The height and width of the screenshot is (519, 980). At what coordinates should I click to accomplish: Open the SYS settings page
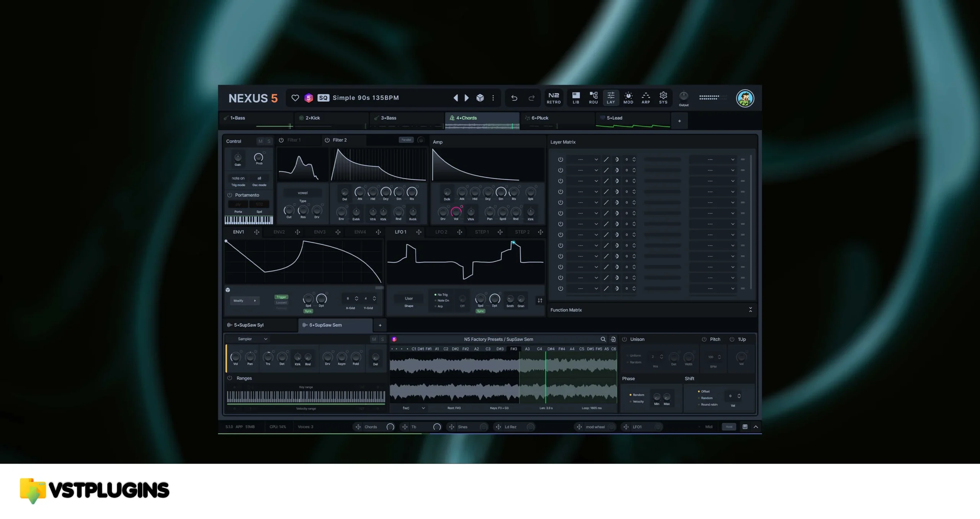663,98
